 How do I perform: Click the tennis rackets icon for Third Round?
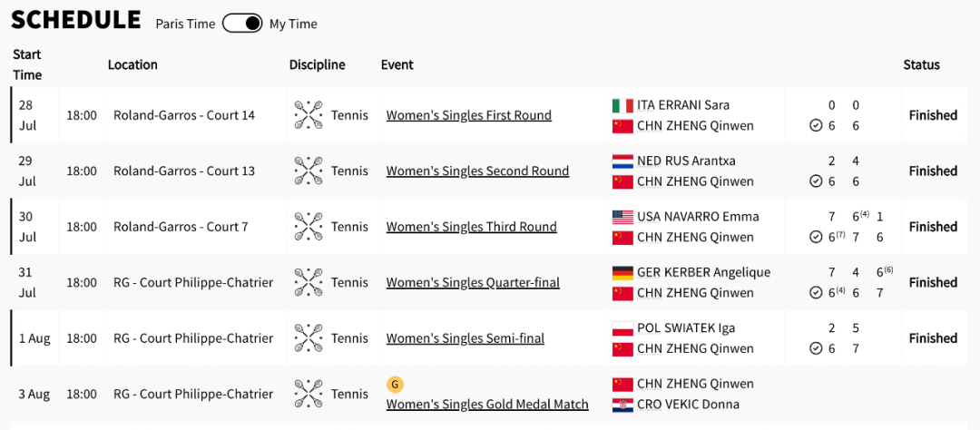tap(309, 226)
